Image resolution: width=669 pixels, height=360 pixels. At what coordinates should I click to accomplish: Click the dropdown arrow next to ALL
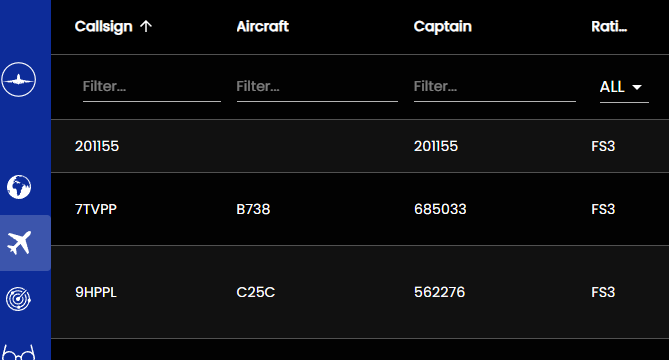click(x=637, y=87)
